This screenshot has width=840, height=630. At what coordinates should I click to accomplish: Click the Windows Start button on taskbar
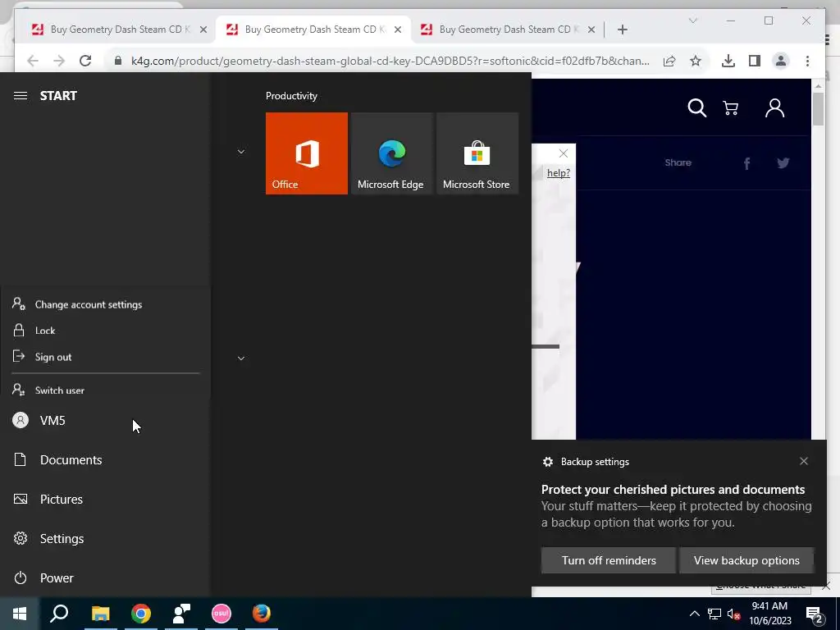coord(20,614)
